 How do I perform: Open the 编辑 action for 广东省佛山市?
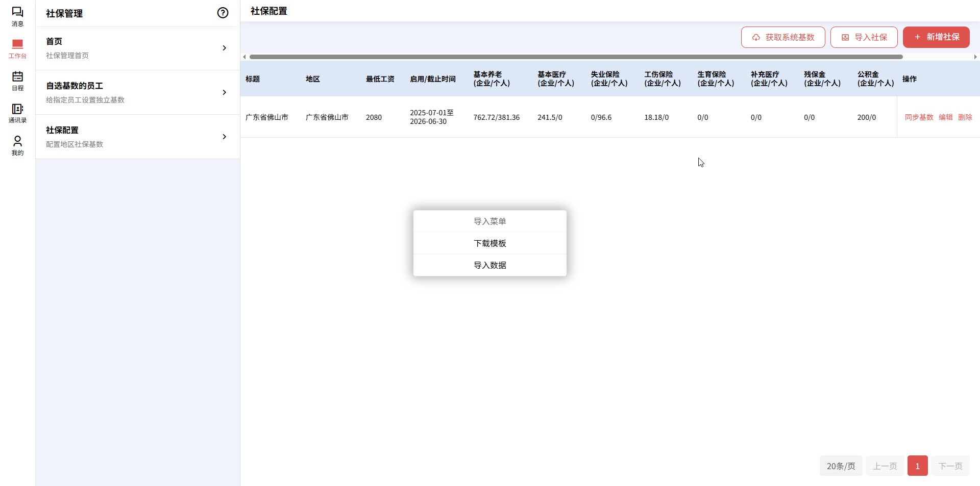(x=946, y=117)
